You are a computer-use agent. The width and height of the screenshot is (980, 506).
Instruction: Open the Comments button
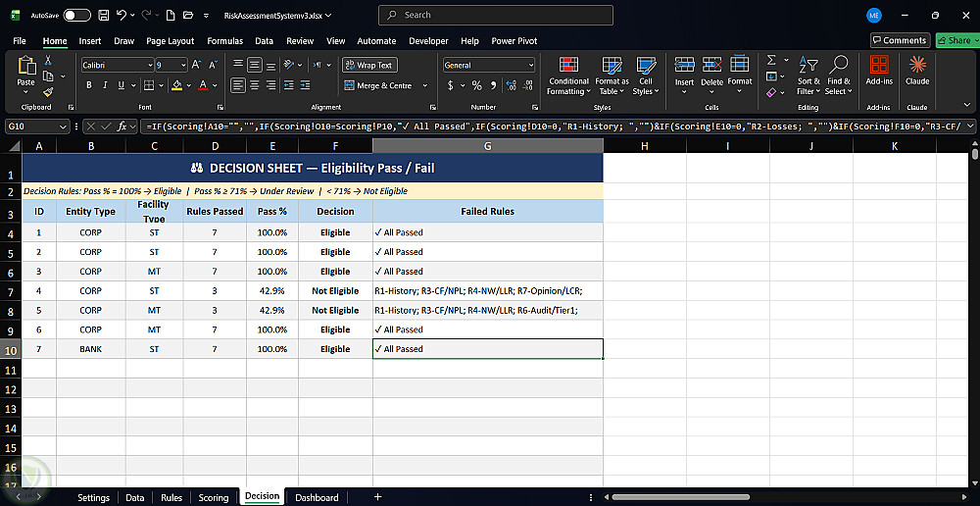pos(900,40)
